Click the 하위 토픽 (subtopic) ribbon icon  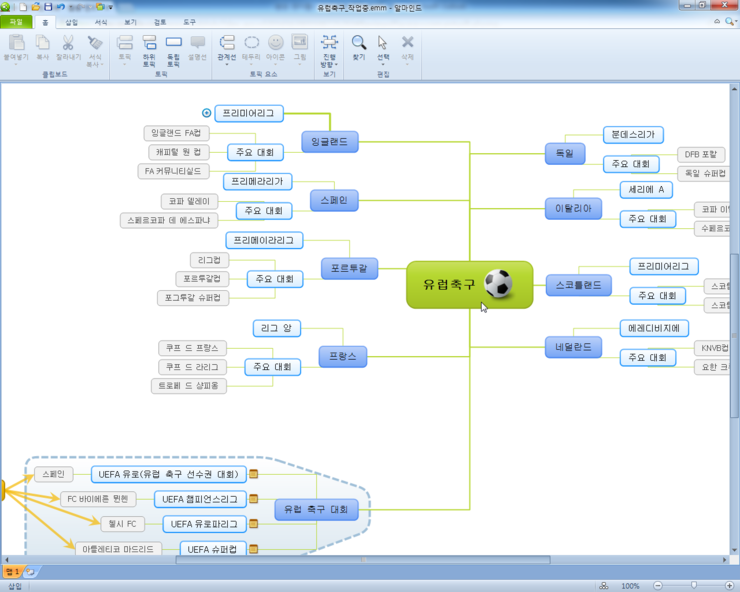point(149,46)
